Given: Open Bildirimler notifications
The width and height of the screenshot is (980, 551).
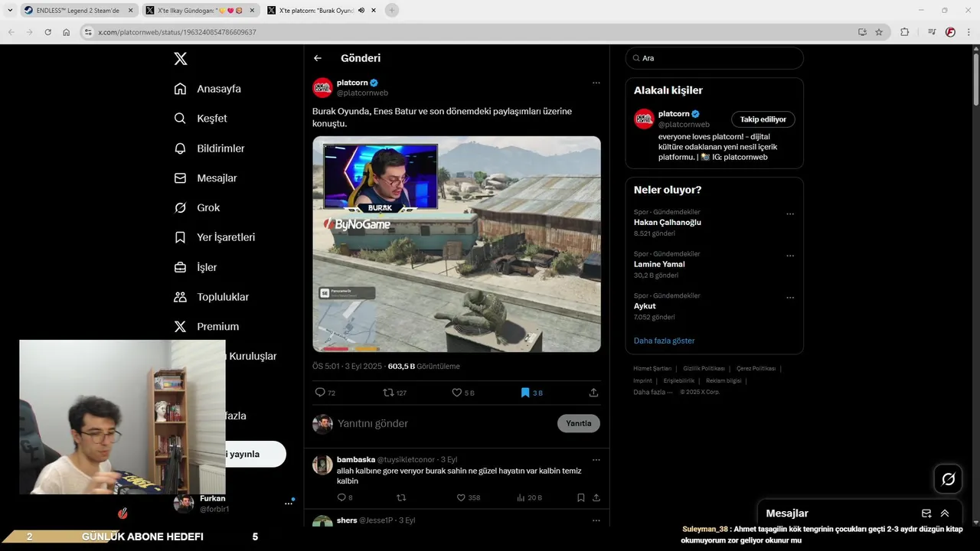Looking at the screenshot, I should point(209,148).
